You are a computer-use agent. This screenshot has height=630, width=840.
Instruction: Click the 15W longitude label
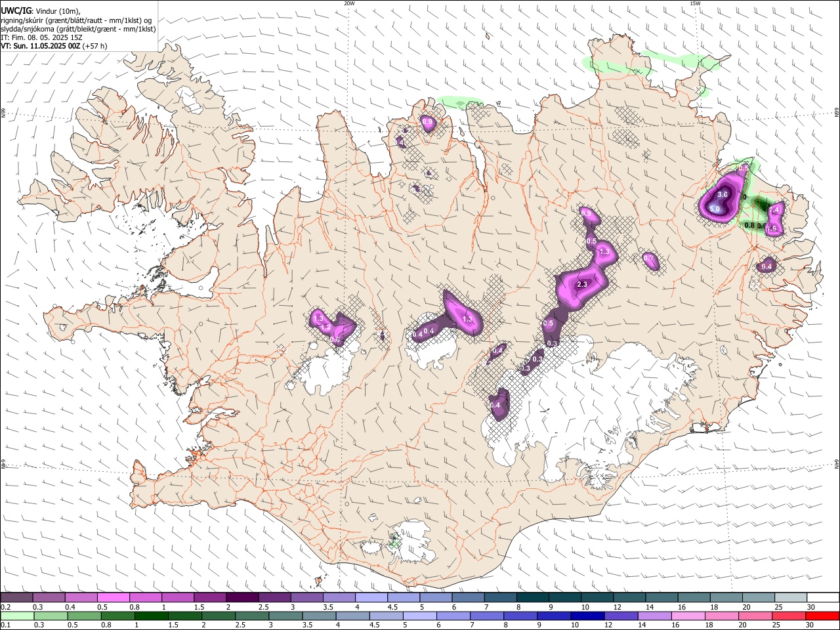coord(695,3)
